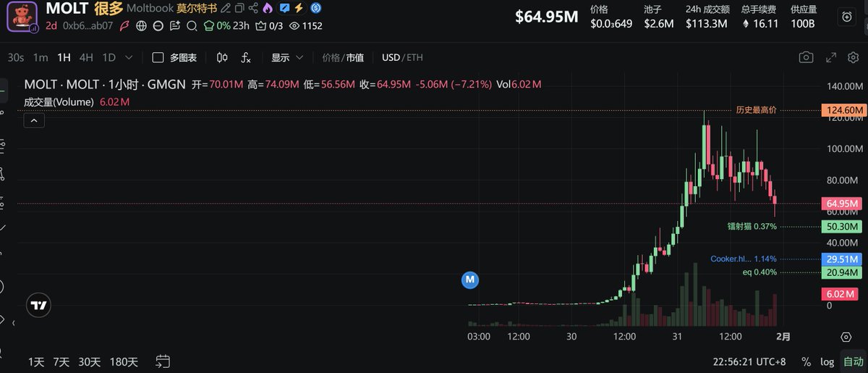
Task: Expand the timeframe interval dropdown arrow
Action: (x=129, y=57)
